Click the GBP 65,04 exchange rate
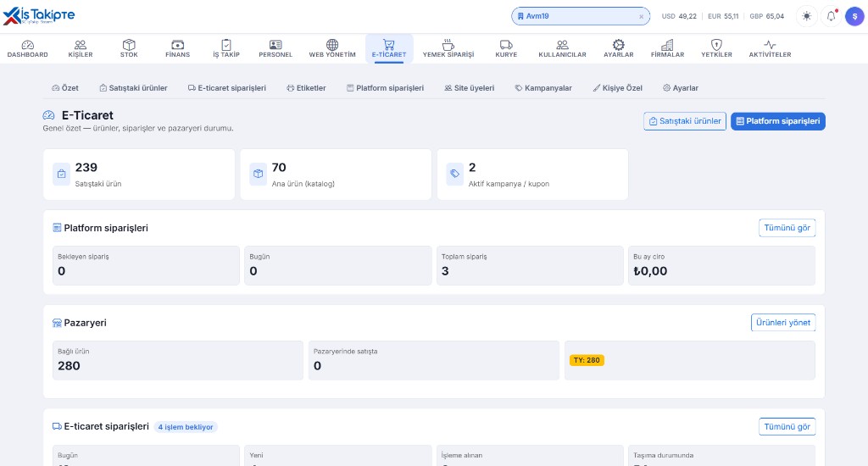The height and width of the screenshot is (466, 868). point(766,17)
